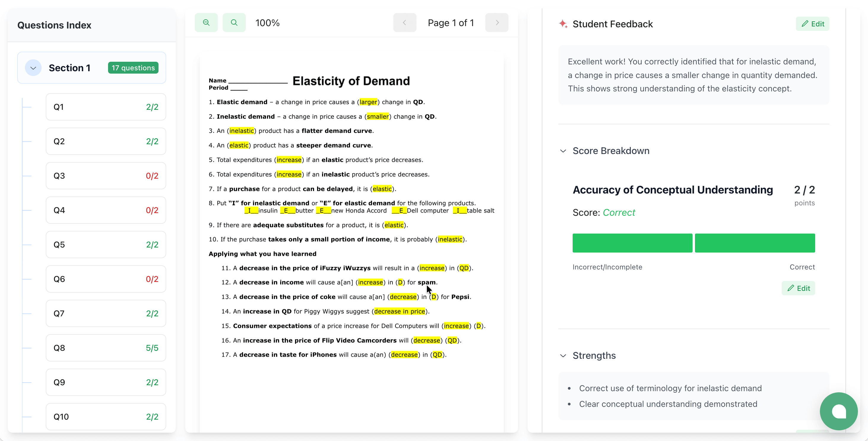Click the 100% zoom level indicator
The image size is (868, 441).
267,22
